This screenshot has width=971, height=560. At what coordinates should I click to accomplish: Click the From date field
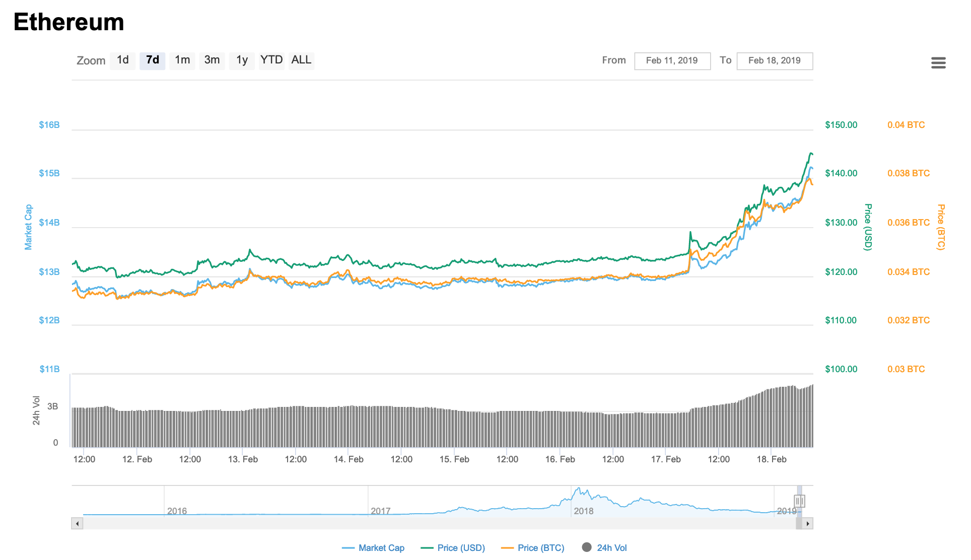click(x=672, y=61)
